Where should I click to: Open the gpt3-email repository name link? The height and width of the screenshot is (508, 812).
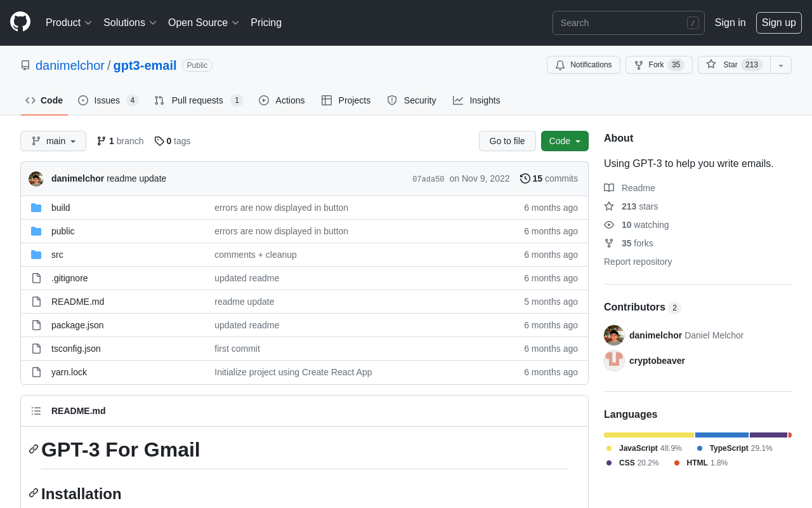point(145,65)
